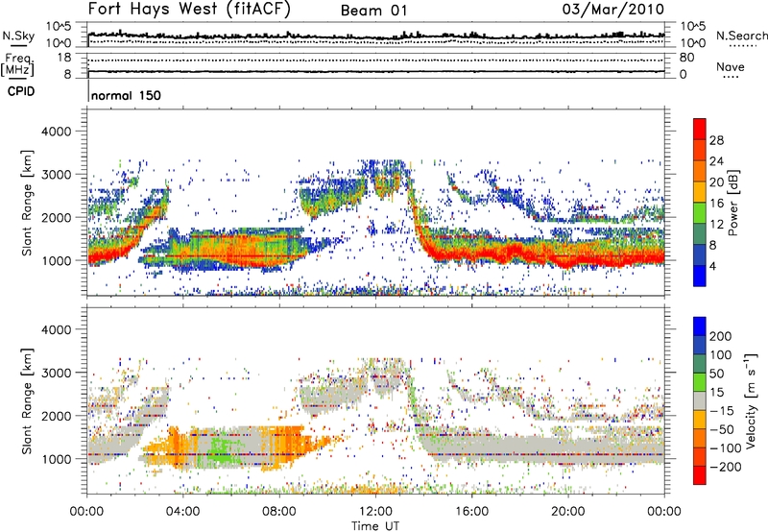768x532 pixels.
Task: Click the '80' Nave axis value
Action: click(x=687, y=58)
